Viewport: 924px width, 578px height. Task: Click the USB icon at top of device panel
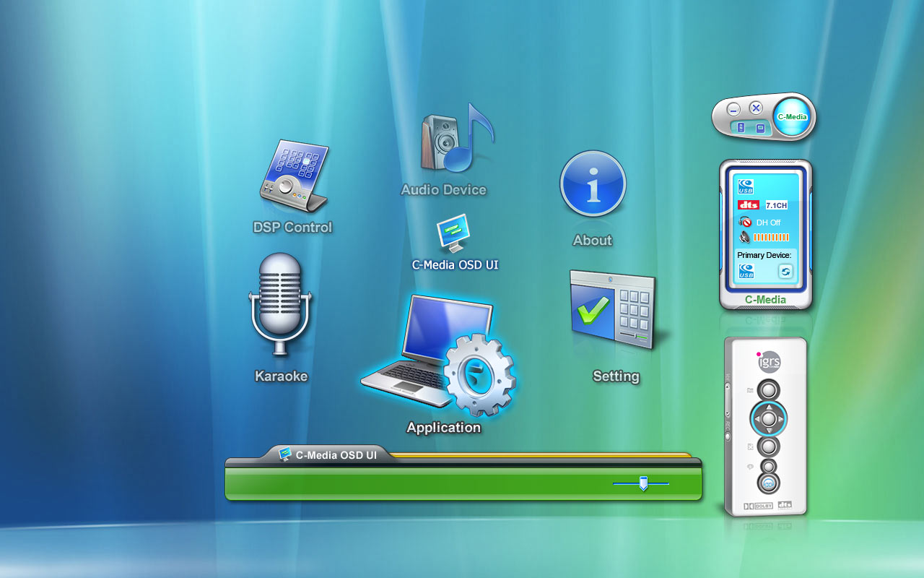746,186
